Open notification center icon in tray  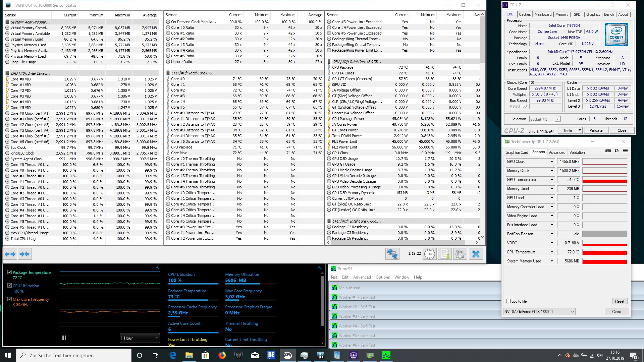coord(634,355)
